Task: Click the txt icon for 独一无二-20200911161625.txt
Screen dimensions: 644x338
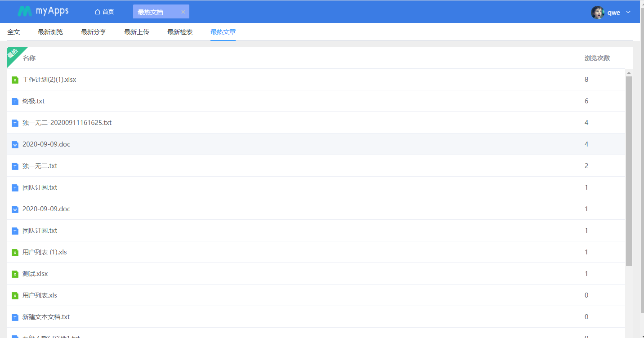Action: click(x=15, y=123)
